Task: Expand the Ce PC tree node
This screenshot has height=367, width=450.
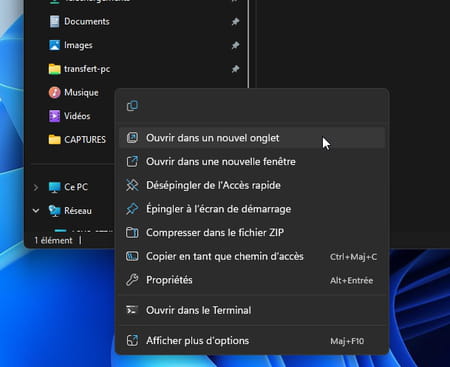Action: (x=36, y=187)
